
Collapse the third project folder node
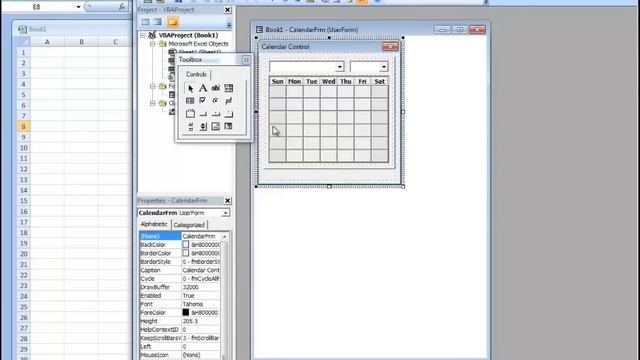(152, 103)
